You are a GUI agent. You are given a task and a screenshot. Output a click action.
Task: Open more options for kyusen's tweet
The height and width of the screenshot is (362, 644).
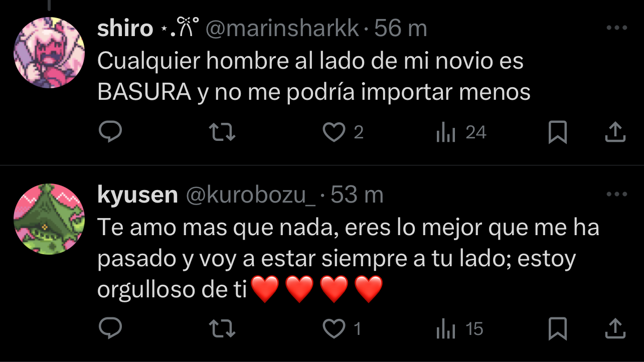pos(617,195)
